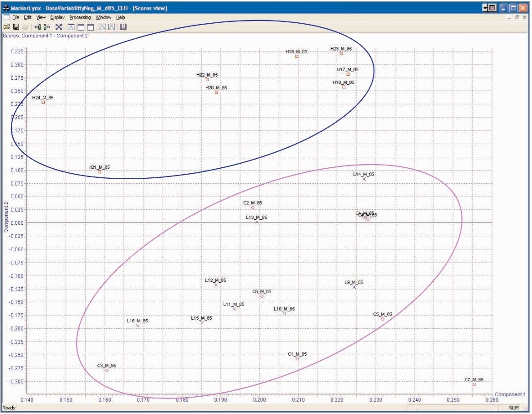Select data point C6_M_85
Image resolution: width=532 pixels, height=414 pixels.
coord(262,296)
